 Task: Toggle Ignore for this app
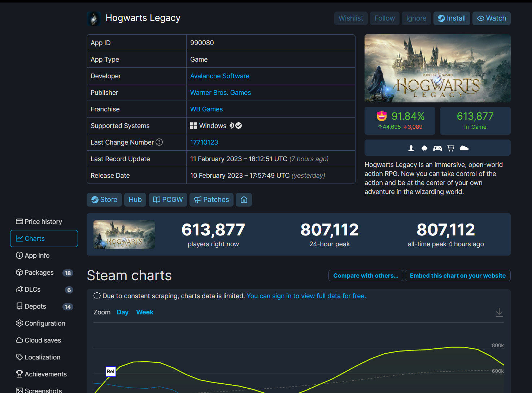pos(416,18)
